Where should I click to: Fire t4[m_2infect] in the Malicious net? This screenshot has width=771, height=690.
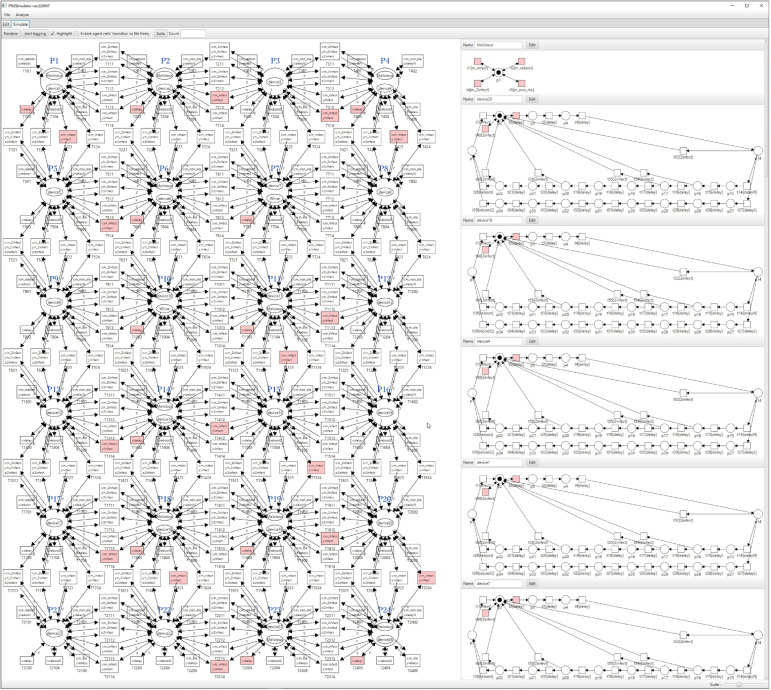tap(477, 84)
